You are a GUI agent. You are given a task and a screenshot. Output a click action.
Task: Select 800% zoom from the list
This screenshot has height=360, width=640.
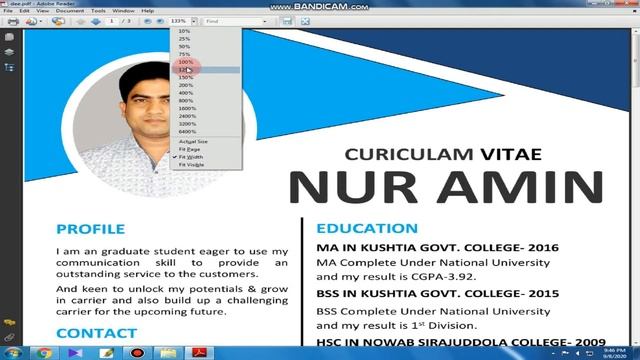point(206,101)
